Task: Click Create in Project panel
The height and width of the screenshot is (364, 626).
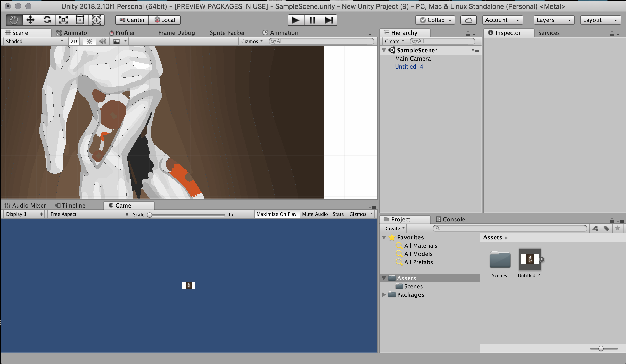Action: (395, 228)
